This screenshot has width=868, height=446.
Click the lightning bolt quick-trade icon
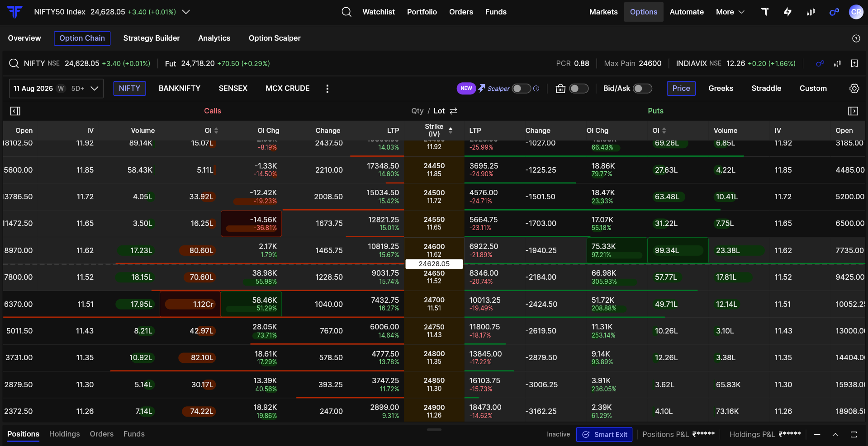[x=787, y=12]
